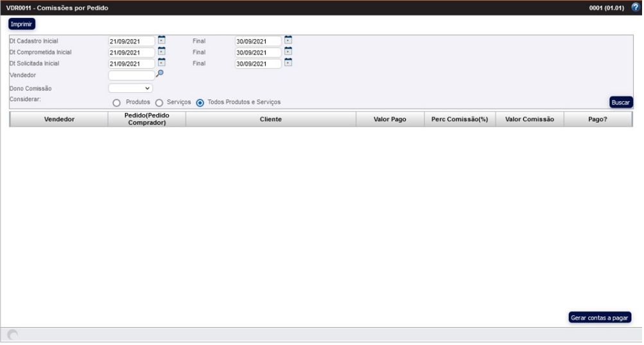This screenshot has width=644, height=345.
Task: Click the Buscar button
Action: click(x=621, y=102)
